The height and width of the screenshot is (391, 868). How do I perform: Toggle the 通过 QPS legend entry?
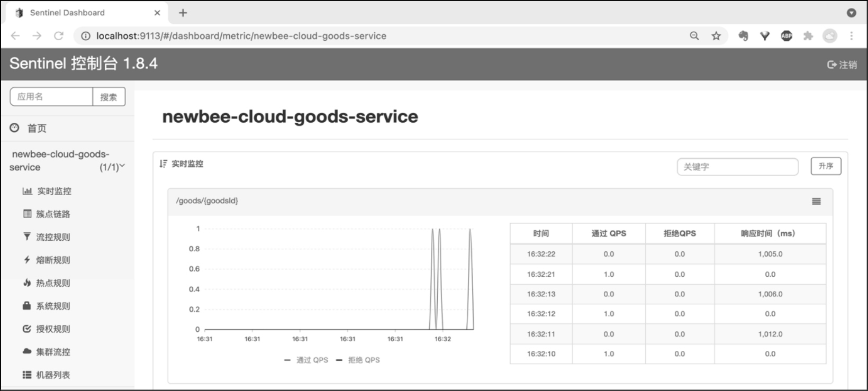point(306,360)
